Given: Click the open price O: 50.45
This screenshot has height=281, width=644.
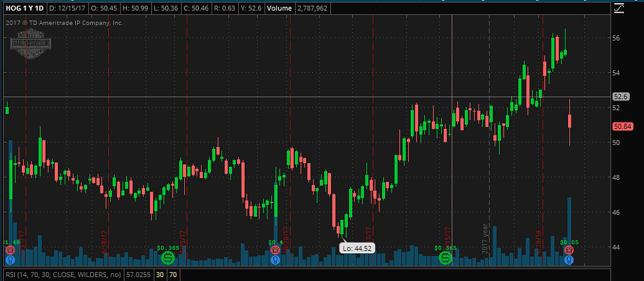Looking at the screenshot, I should [104, 8].
